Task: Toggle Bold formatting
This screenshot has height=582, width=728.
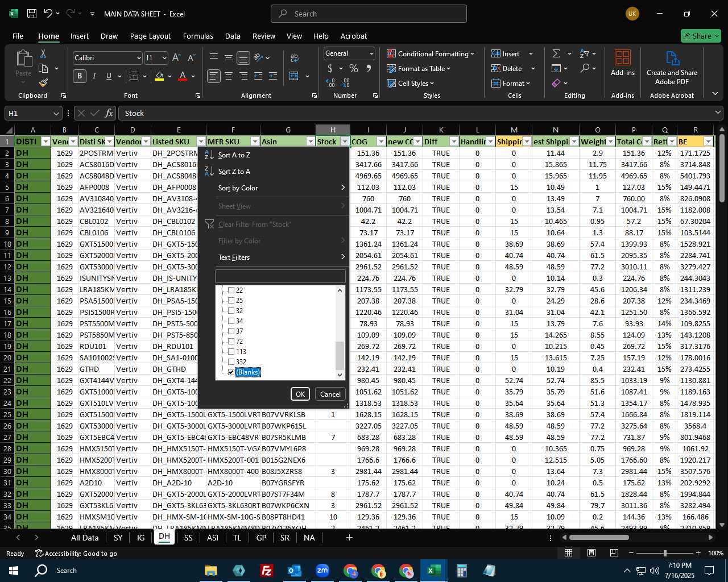Action: 80,76
